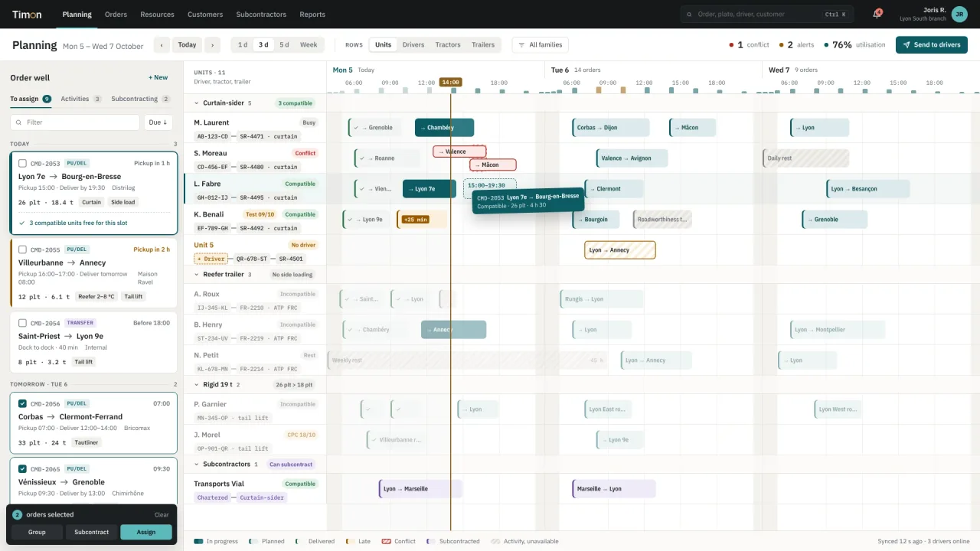Open the All families filter dropdown
Viewport: 980px width, 551px height.
[x=541, y=45]
